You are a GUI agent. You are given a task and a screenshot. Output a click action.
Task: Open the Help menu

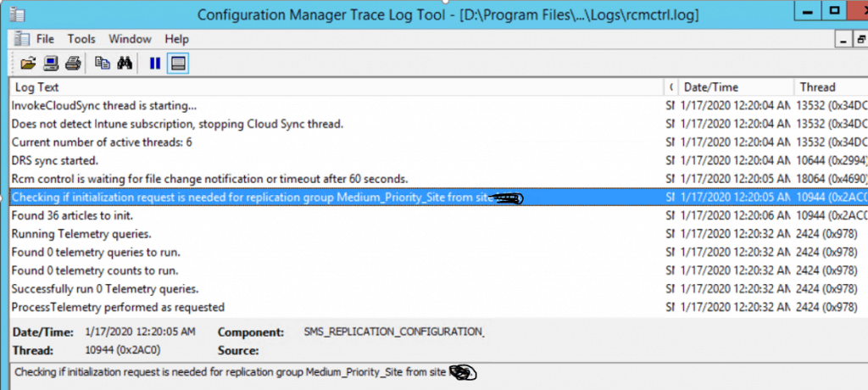[x=176, y=39]
